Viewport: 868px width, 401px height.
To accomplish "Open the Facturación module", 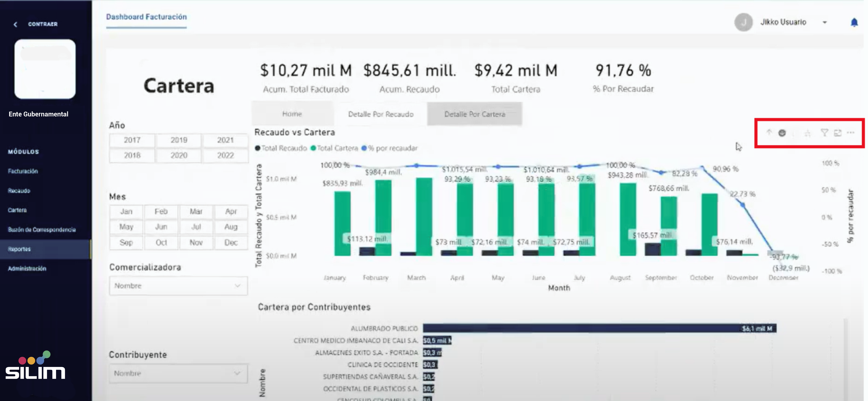I will 23,171.
